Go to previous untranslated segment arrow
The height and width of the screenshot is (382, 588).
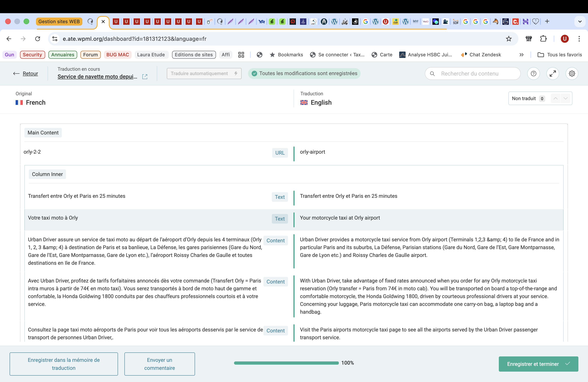click(x=555, y=98)
